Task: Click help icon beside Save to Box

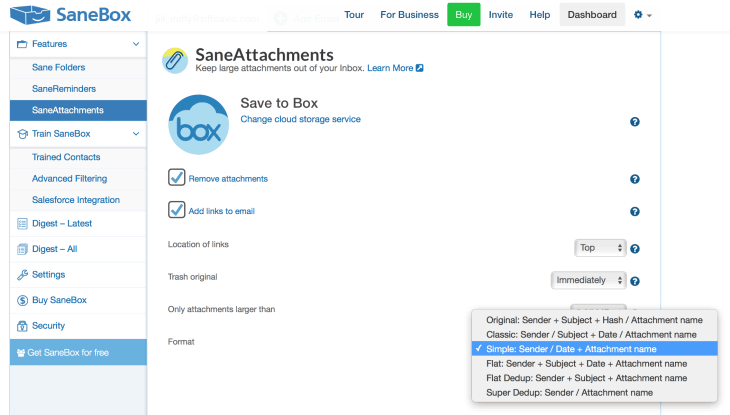Action: coord(634,122)
